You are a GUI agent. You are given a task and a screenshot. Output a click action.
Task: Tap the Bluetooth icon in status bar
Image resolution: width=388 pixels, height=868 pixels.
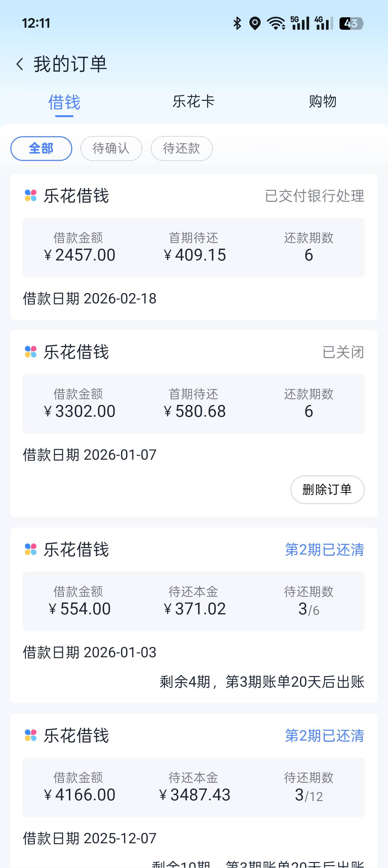(x=237, y=23)
